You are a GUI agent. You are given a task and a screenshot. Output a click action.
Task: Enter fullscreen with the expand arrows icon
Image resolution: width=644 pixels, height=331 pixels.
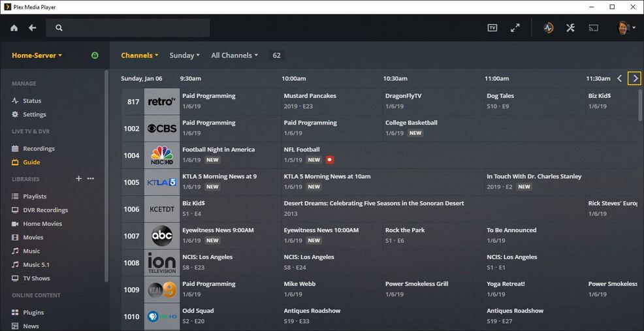[515, 28]
